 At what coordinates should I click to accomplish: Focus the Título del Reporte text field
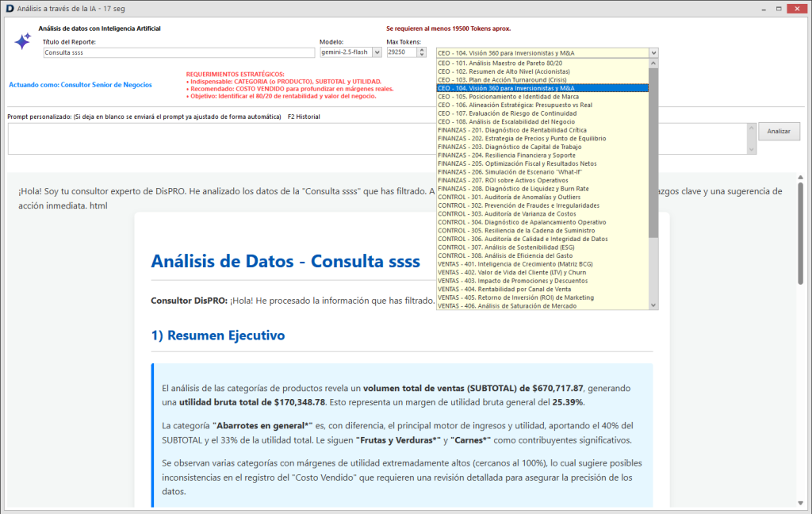179,52
